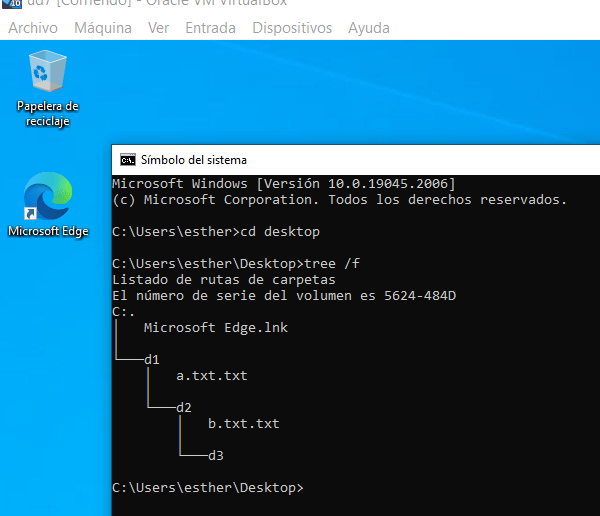
Task: Click the d2 folder in tree output
Action: pyautogui.click(x=184, y=407)
